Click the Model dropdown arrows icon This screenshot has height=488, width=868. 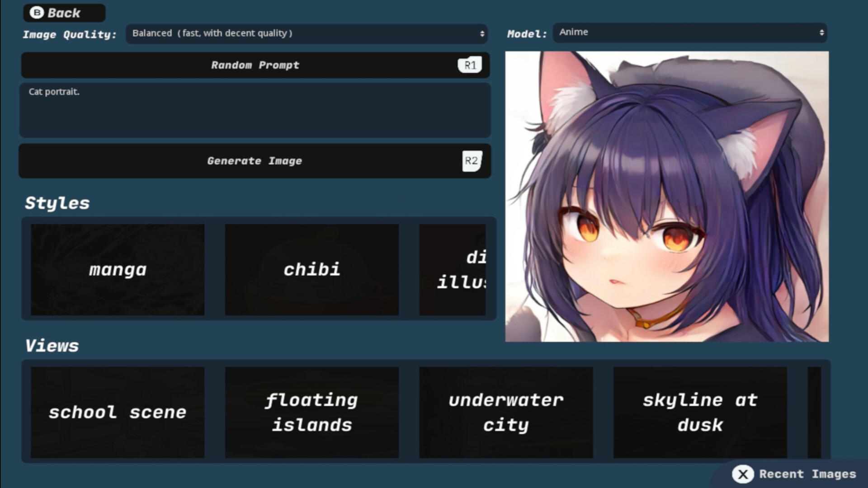pos(821,33)
